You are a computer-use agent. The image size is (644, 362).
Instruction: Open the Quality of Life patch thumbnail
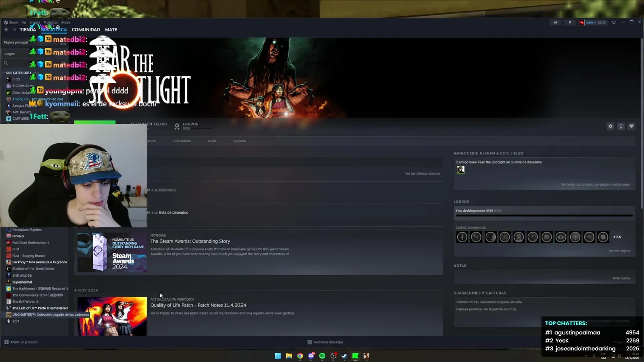pos(112,316)
